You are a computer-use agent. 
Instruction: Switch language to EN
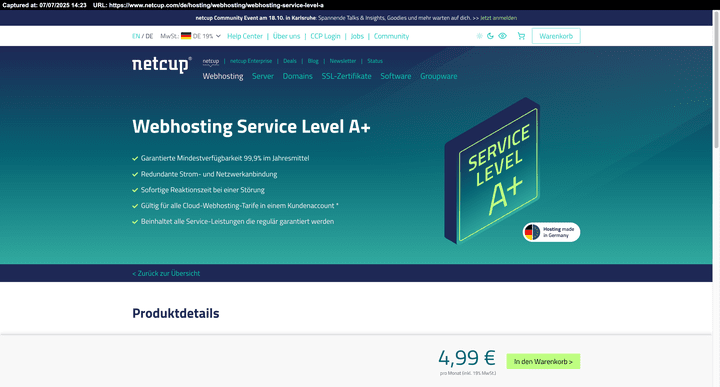136,36
